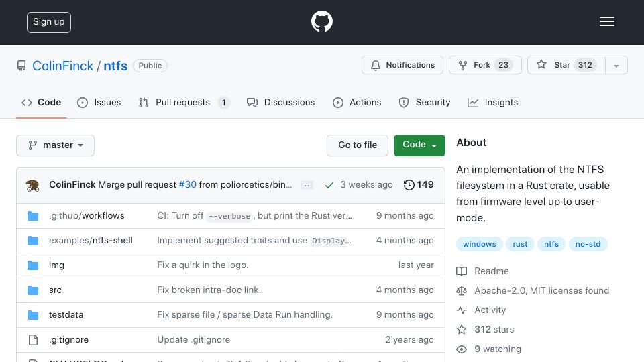Click the Sign up button

click(x=49, y=22)
